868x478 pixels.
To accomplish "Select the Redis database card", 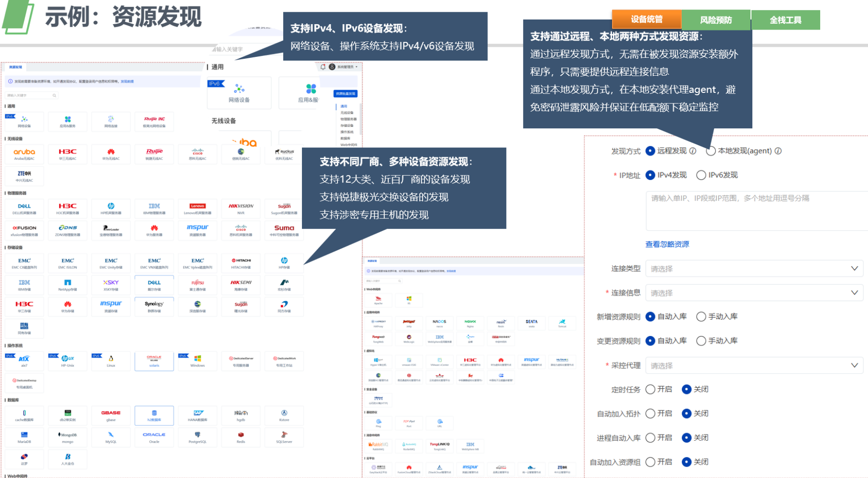I will coord(241,437).
